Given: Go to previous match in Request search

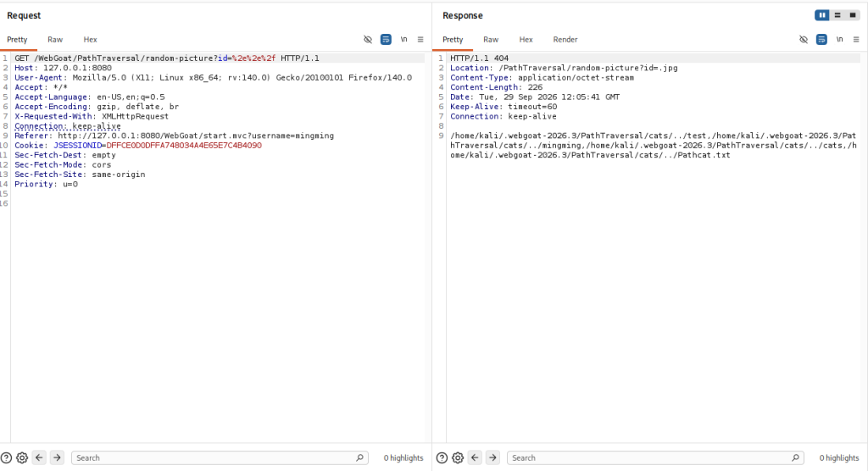Looking at the screenshot, I should pos(39,457).
